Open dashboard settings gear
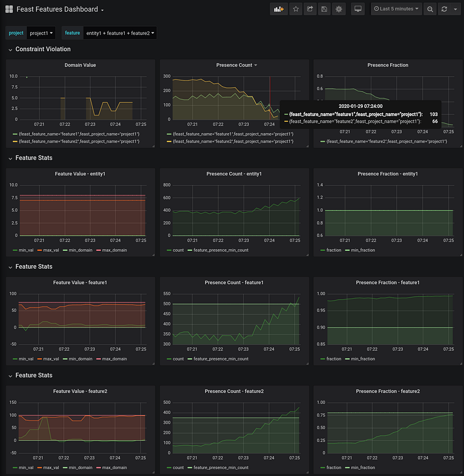The image size is (464, 476). [339, 9]
